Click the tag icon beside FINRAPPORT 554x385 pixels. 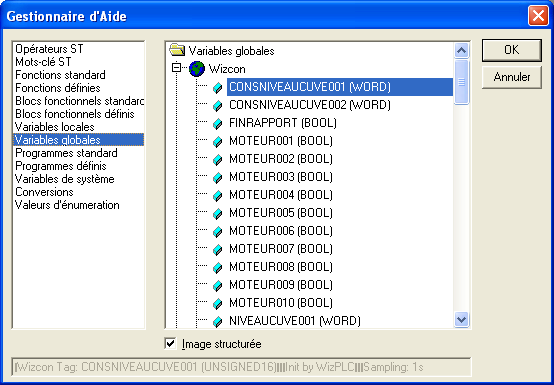[x=218, y=123]
